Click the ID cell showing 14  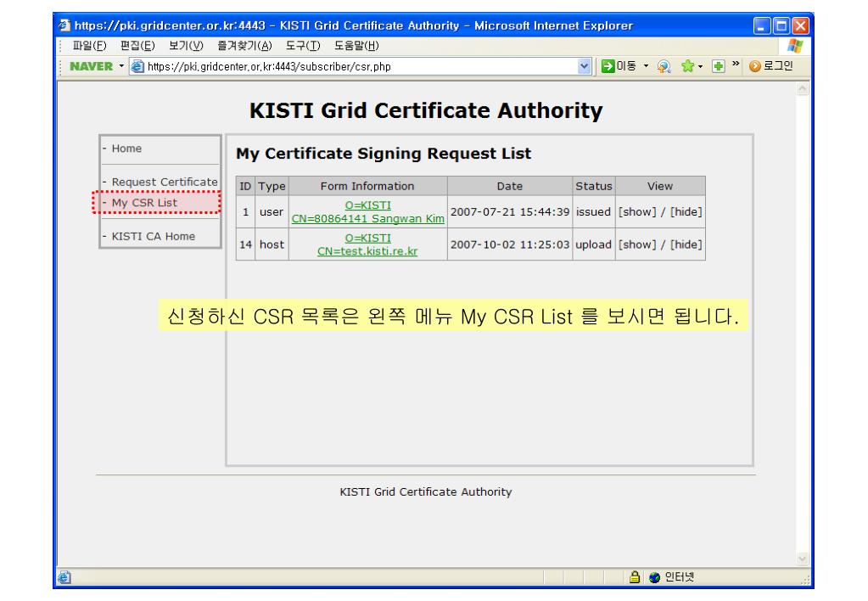[x=246, y=244]
